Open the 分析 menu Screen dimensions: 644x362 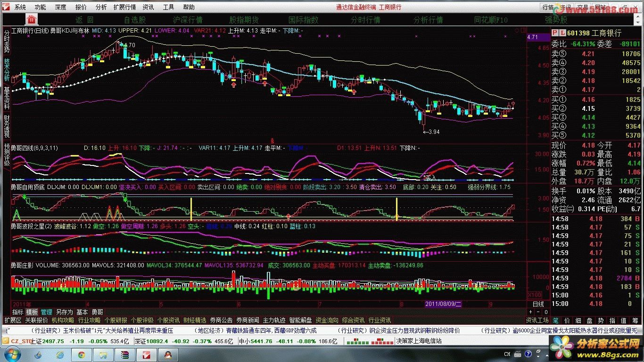pyautogui.click(x=101, y=7)
